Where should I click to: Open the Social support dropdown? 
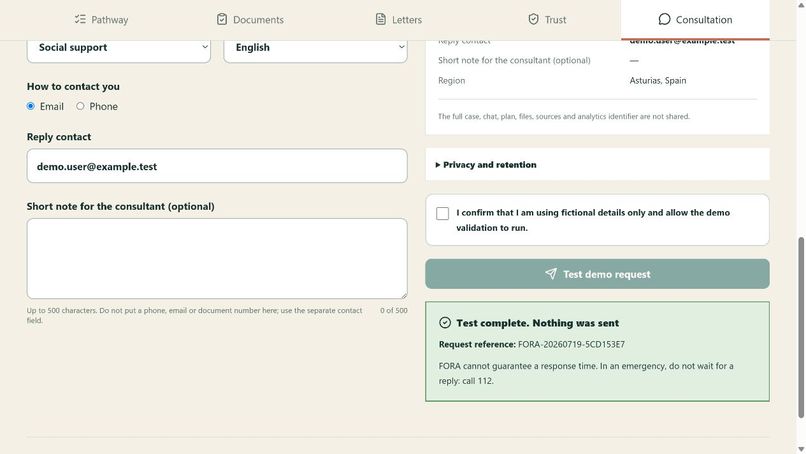(119, 47)
